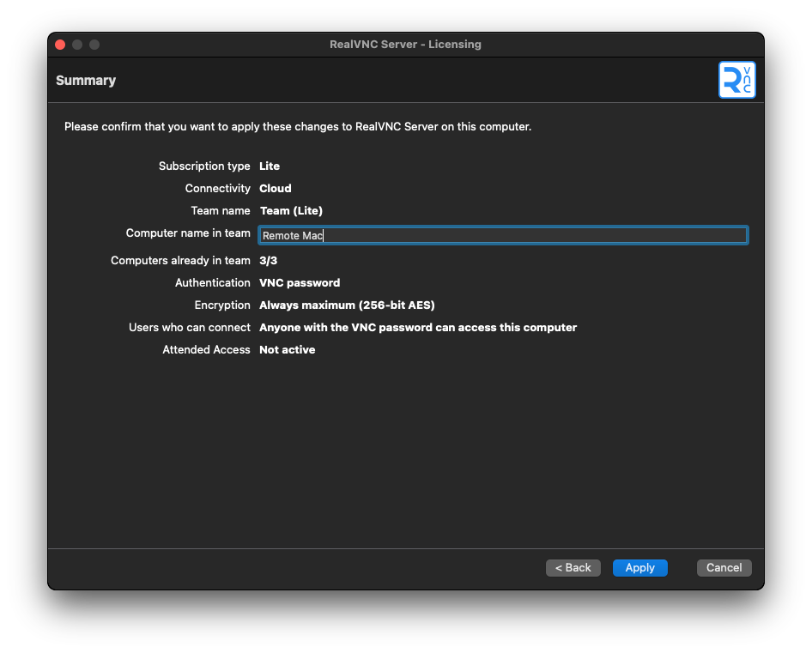This screenshot has width=812, height=653.
Task: Click the 'Please confirm' instruction text
Action: point(298,127)
